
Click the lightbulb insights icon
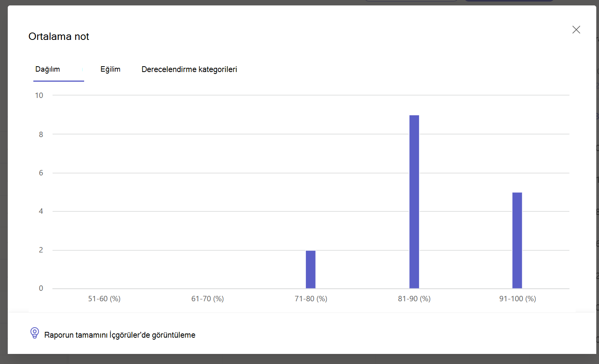coord(35,333)
